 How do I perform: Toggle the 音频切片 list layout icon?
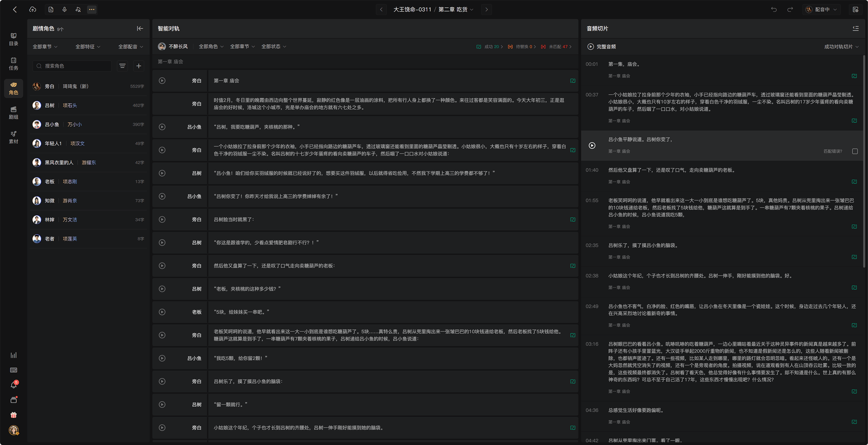pyautogui.click(x=856, y=29)
